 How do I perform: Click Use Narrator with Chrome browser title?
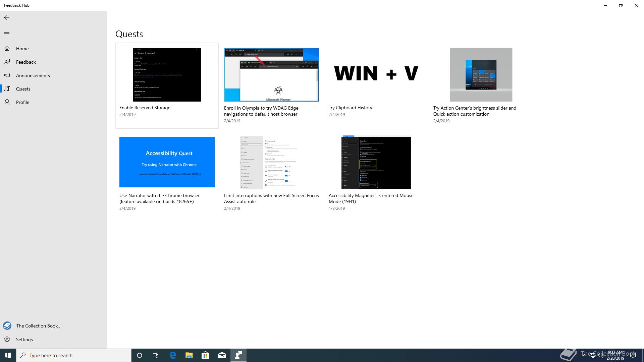160,198
